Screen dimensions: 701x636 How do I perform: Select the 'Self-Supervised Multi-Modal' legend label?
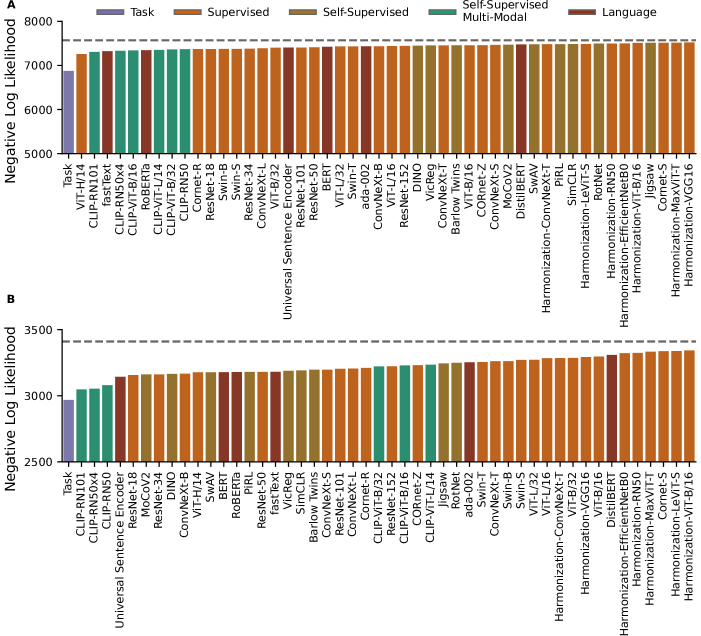pos(505,11)
